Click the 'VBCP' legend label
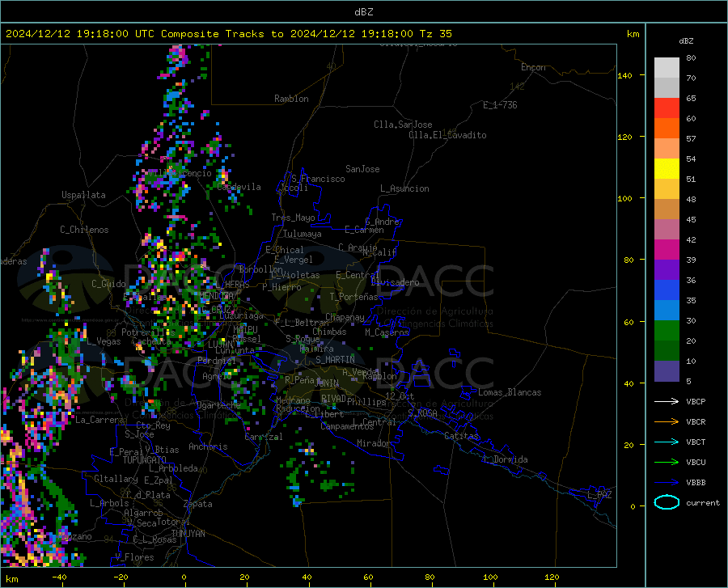Screen dimensions: 728x588 [x=696, y=401]
